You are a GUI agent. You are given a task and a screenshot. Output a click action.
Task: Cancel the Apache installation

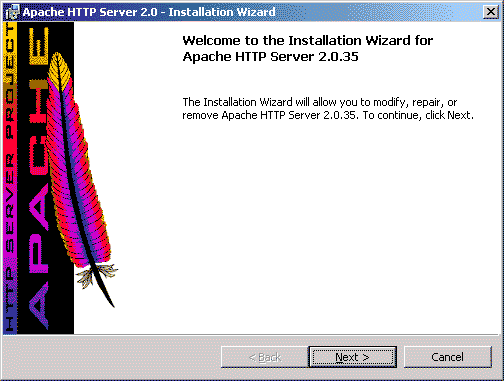point(448,357)
